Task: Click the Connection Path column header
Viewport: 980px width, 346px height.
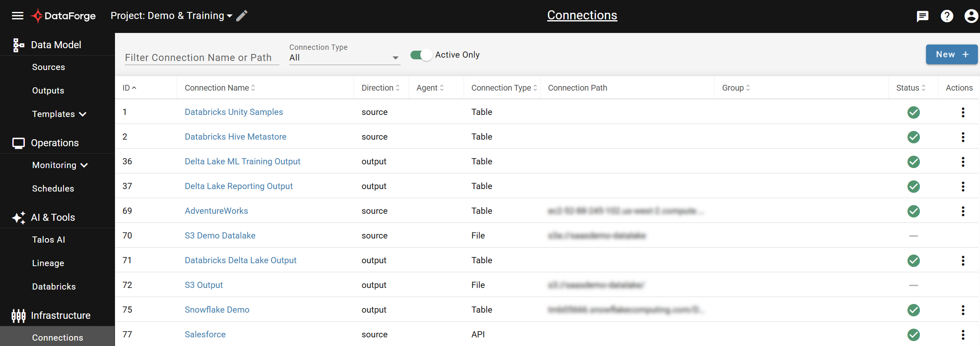Action: pos(577,88)
